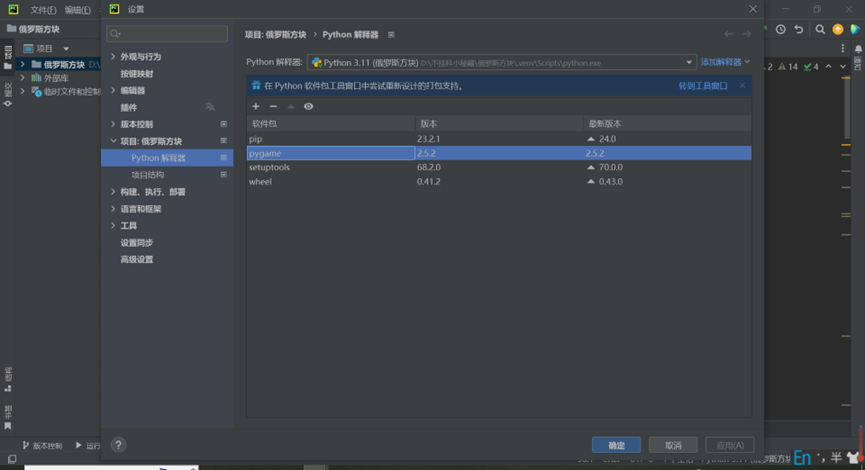Click the En input method indicator
Viewport: 865px width, 470px height.
tap(802, 458)
